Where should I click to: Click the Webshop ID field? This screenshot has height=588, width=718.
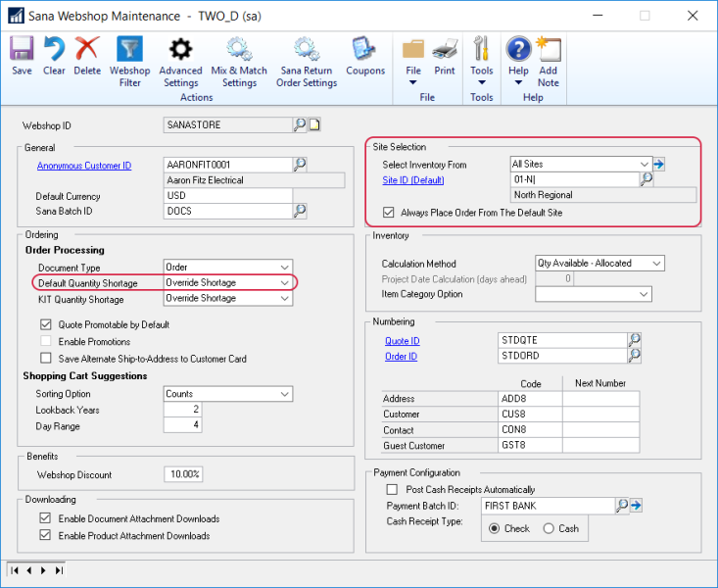pos(228,124)
